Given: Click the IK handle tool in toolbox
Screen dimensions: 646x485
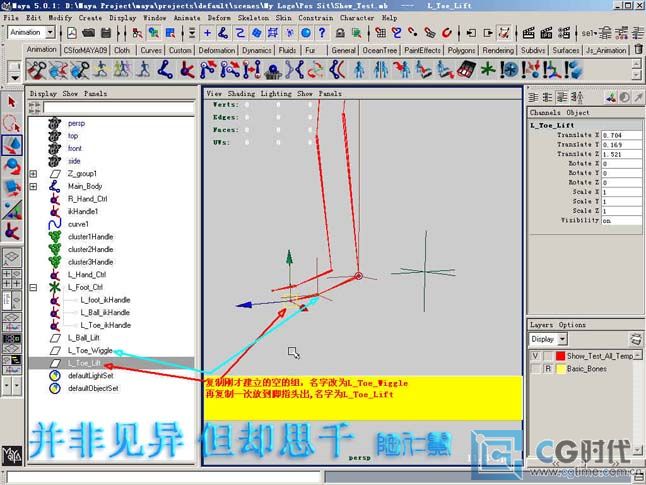Looking at the screenshot, I should click(12, 231).
